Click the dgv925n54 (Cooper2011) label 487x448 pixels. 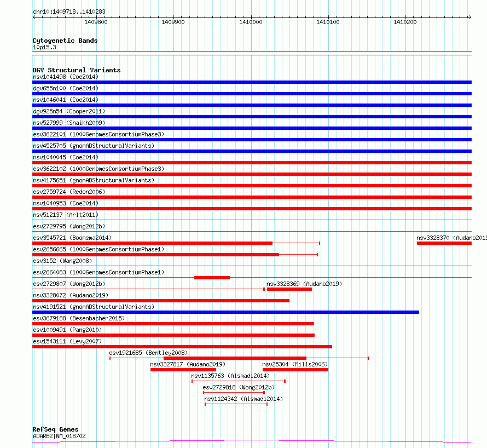pyautogui.click(x=69, y=111)
